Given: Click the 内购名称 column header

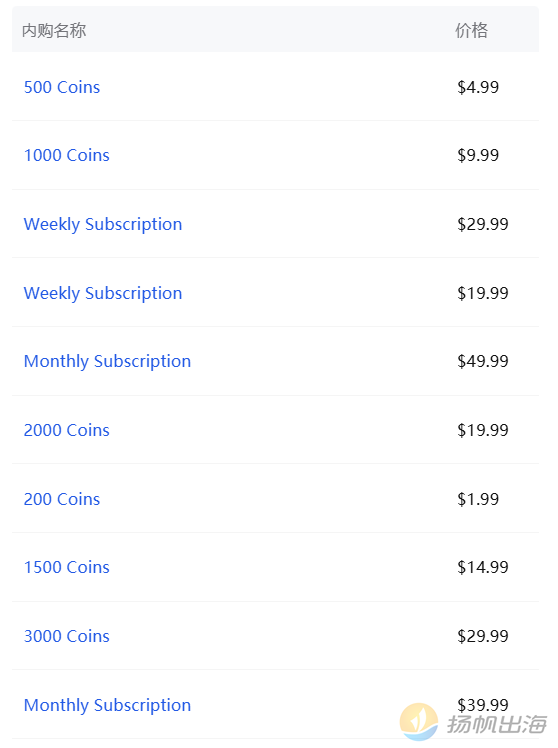Looking at the screenshot, I should click(54, 31).
